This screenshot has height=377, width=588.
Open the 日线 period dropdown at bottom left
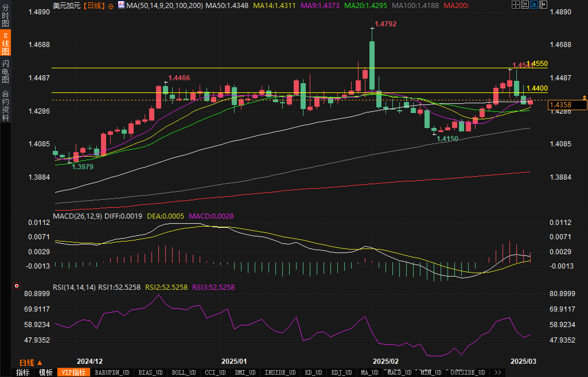(31, 363)
